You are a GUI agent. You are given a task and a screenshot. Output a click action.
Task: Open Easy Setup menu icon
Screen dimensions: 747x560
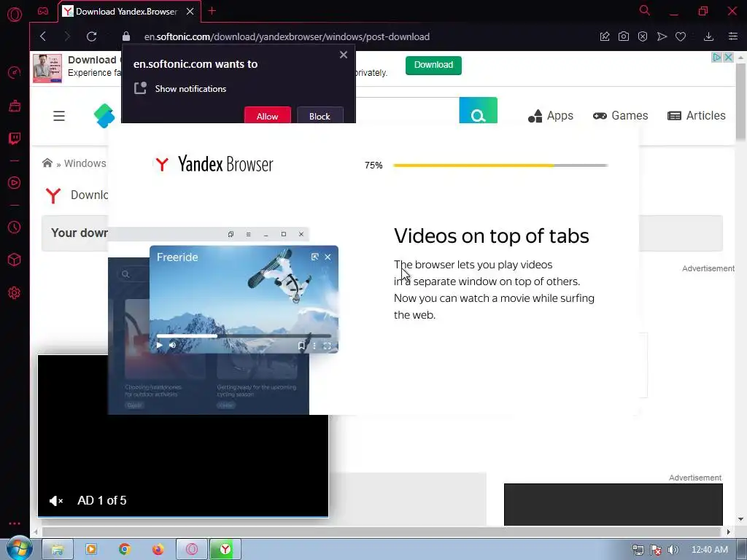click(x=733, y=36)
